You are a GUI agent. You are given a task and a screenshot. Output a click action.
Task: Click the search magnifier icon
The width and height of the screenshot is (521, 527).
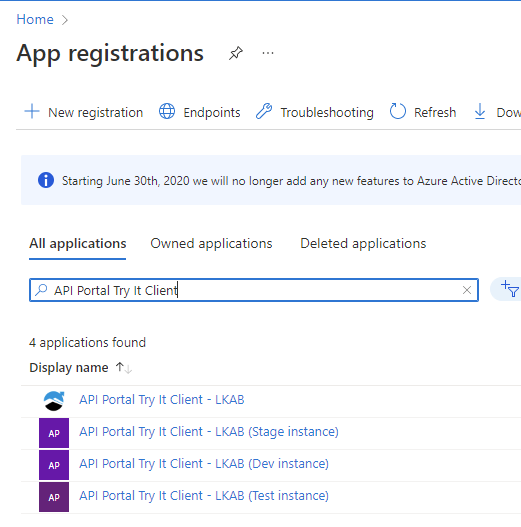pos(41,290)
